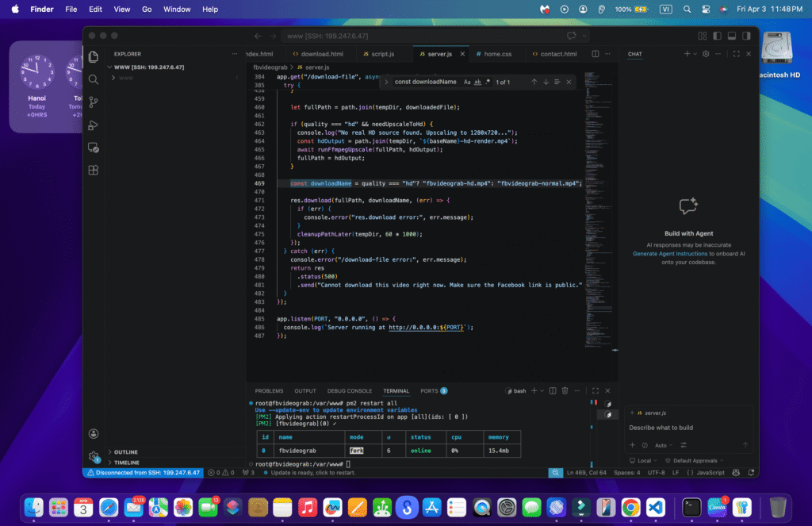The width and height of the screenshot is (812, 526).
Task: Toggle Use Regular Expression in find widget
Action: pos(488,82)
